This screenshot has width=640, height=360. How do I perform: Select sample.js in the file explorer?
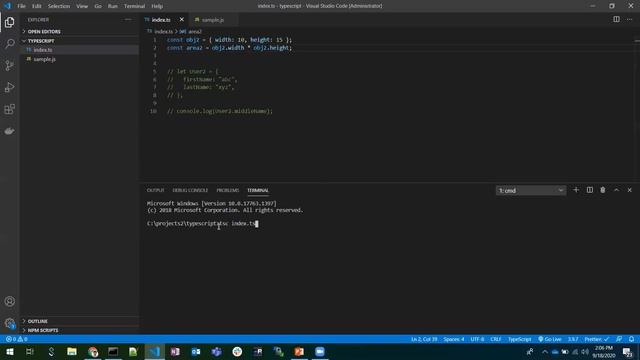click(80, 59)
